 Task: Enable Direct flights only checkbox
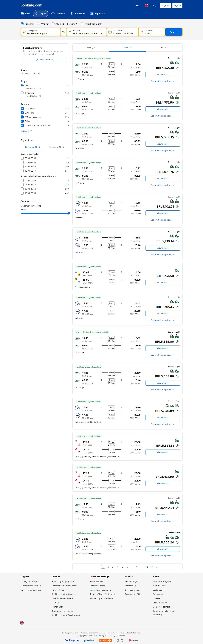[x=83, y=24]
